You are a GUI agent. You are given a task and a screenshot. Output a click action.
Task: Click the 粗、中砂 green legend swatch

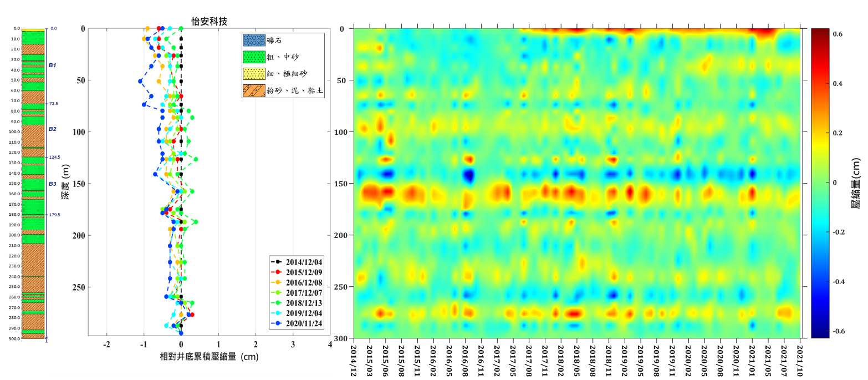[254, 57]
